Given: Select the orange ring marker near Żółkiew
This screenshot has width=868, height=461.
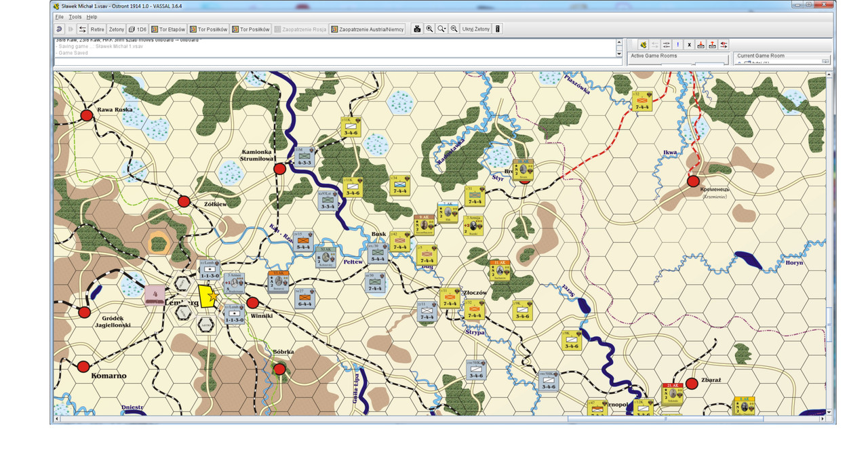Looking at the screenshot, I should [160, 243].
